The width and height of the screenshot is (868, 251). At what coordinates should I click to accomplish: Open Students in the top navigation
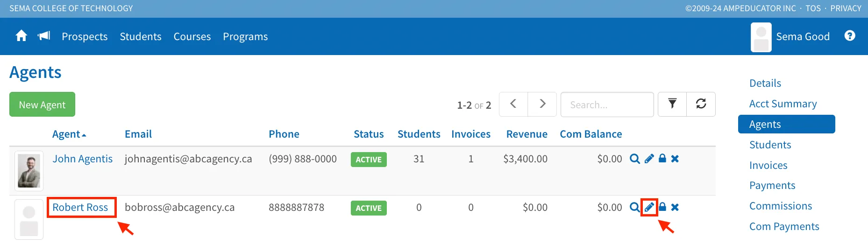[141, 36]
